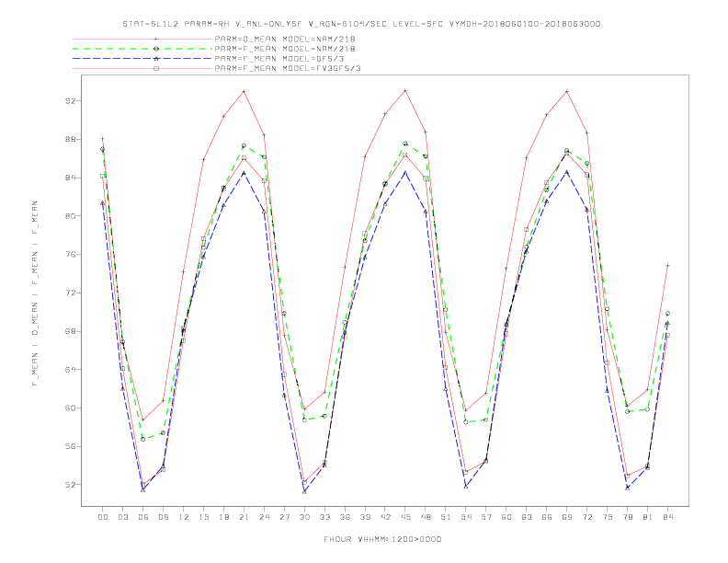This screenshot has height=563, width=728.
Task: Click x-axis forecast hour 51
Action: click(x=446, y=517)
